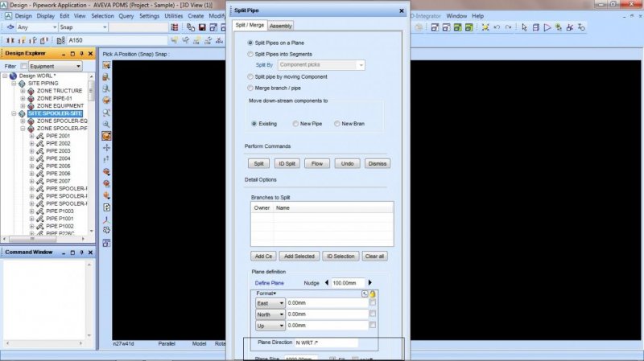Decrease nudge with left arrow
This screenshot has width=644, height=361.
point(327,283)
